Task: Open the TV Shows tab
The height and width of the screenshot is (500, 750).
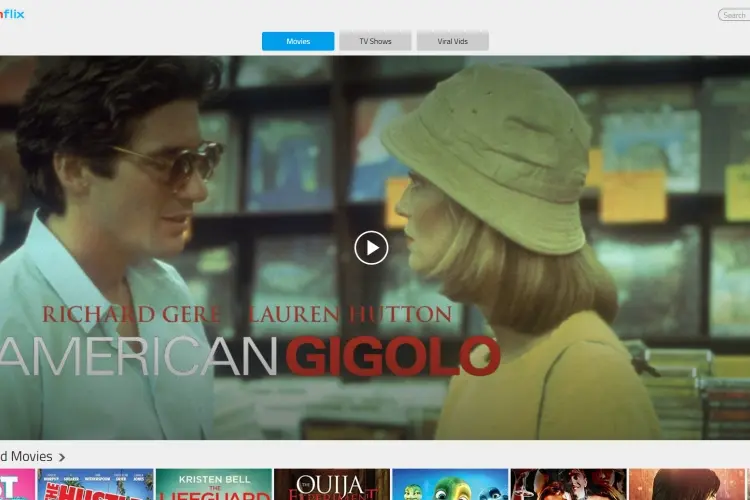Action: coord(375,41)
